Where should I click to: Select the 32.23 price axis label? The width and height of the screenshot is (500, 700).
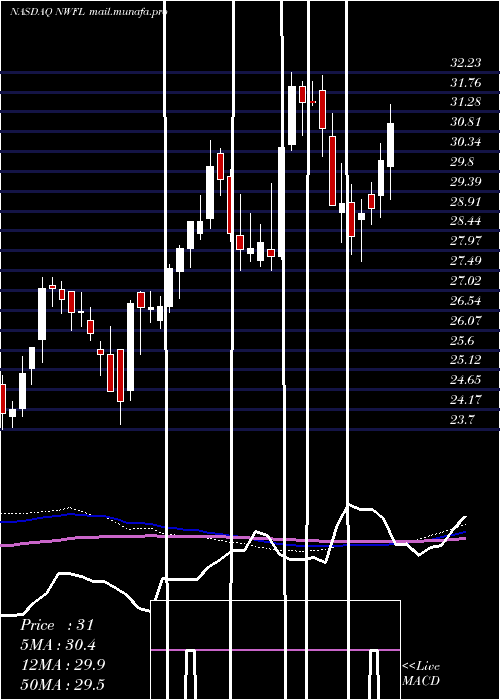coord(466,62)
